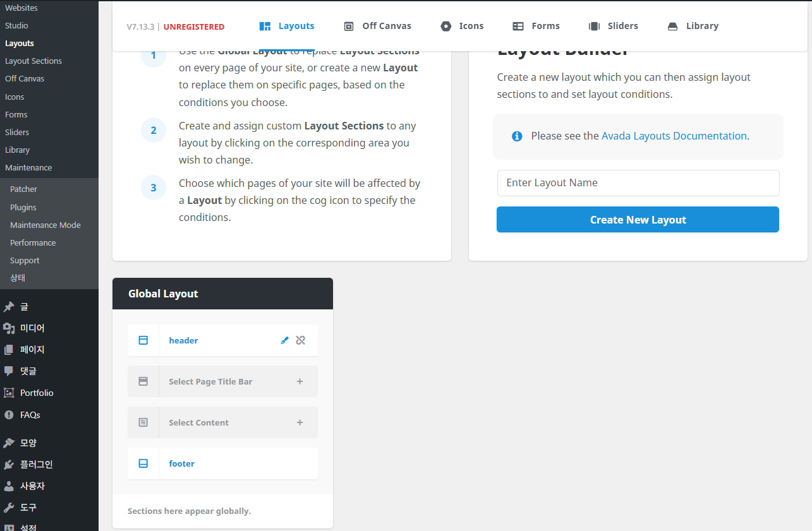Open the Off Canvas tab
Screen dimensions: 812x531
pyautogui.click(x=377, y=26)
